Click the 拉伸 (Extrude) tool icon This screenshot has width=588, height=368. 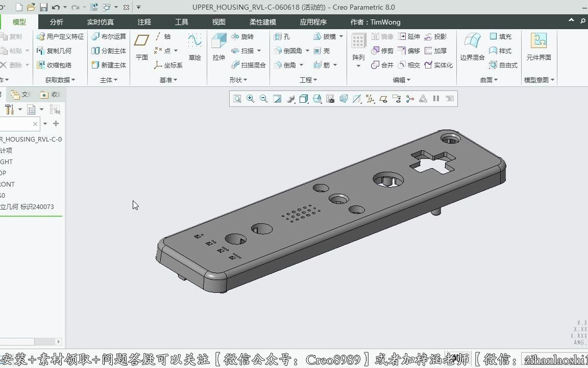tap(218, 47)
